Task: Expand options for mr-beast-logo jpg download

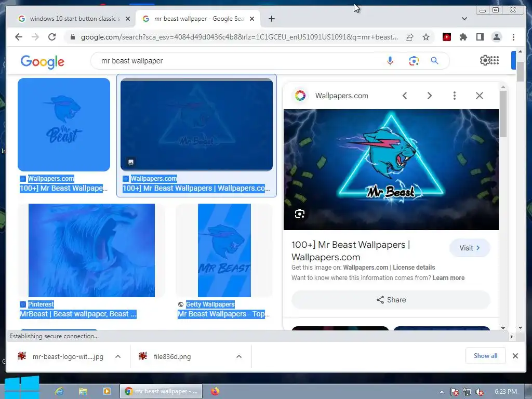Action: click(118, 356)
